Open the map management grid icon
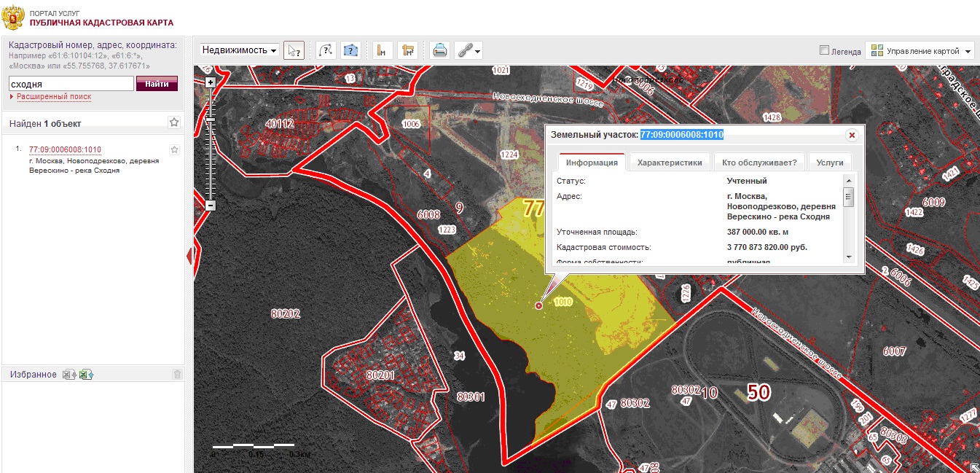Image resolution: width=980 pixels, height=473 pixels. (877, 50)
